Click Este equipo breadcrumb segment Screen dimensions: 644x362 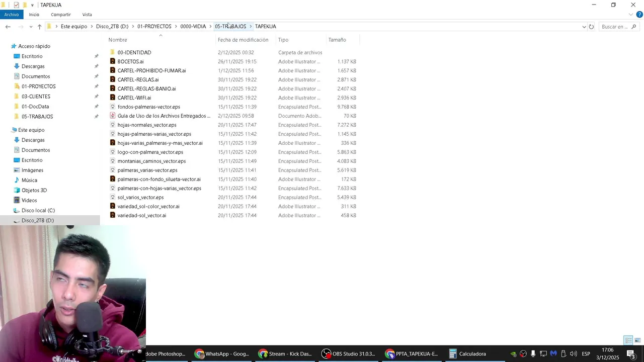pyautogui.click(x=74, y=26)
